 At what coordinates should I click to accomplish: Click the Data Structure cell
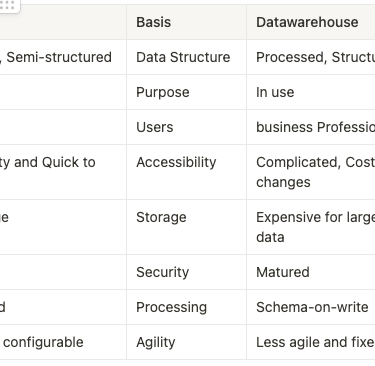[186, 57]
